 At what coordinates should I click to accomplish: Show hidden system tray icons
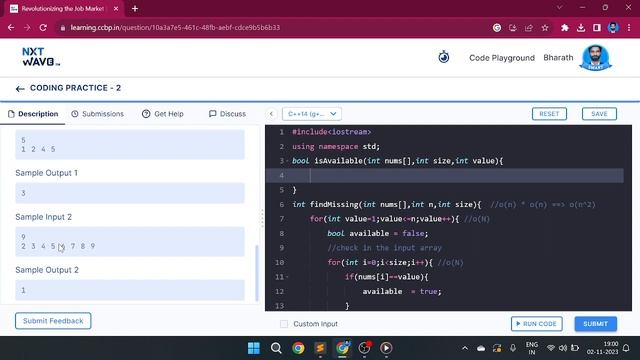coord(465,348)
